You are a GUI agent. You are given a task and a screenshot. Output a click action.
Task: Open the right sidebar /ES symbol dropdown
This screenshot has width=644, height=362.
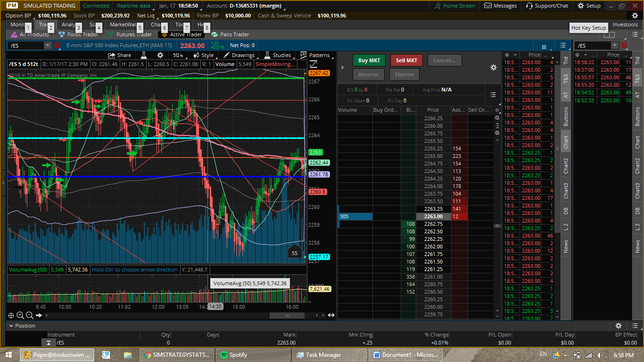click(x=615, y=45)
